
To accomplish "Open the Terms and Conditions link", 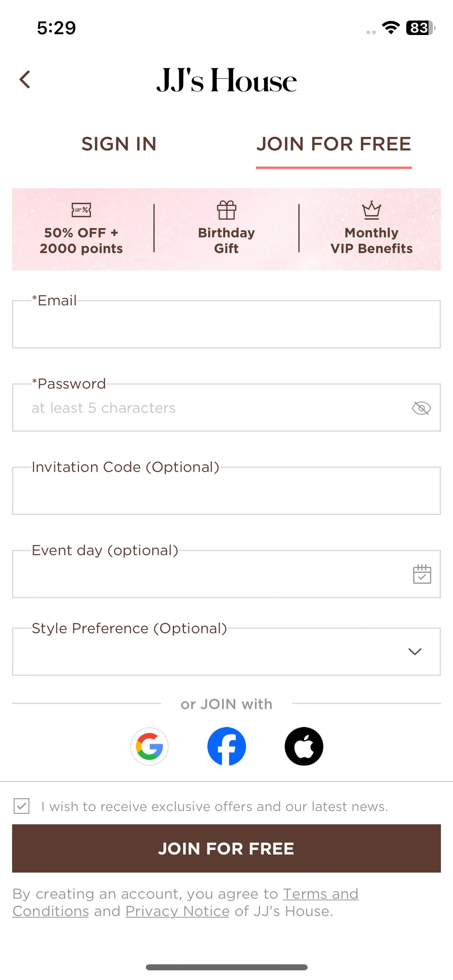I will click(185, 902).
